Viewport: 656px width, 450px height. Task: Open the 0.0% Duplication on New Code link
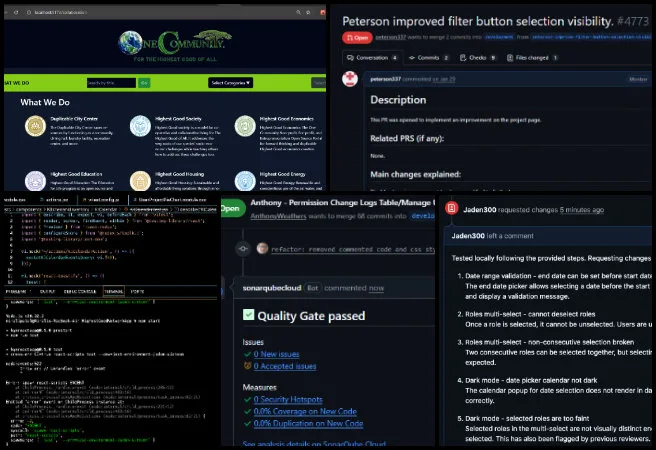point(308,424)
